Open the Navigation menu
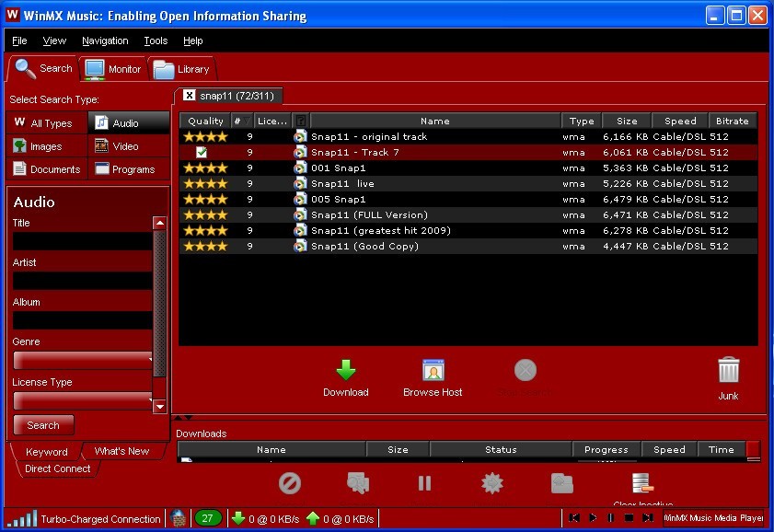The image size is (774, 532). 105,40
